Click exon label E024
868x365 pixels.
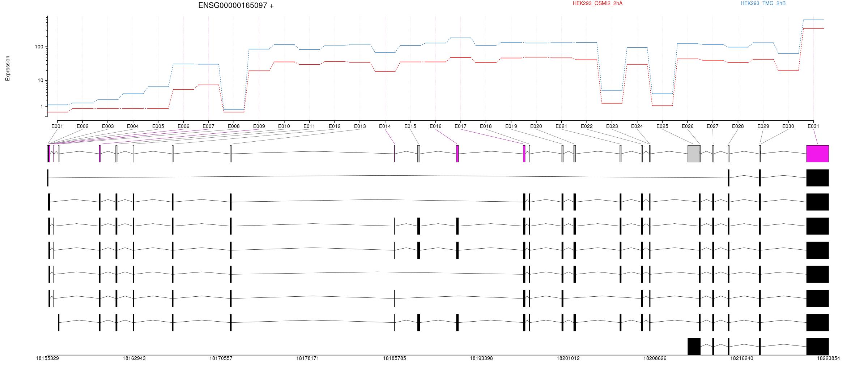[x=637, y=126]
